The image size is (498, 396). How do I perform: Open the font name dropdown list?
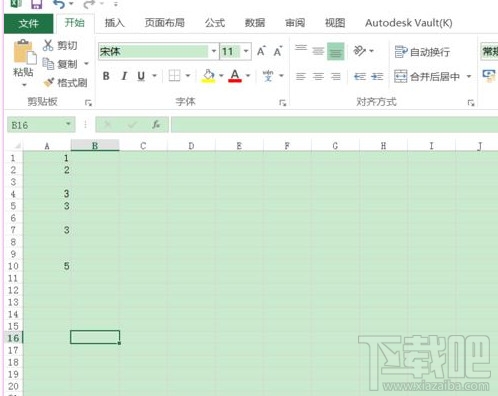point(214,51)
